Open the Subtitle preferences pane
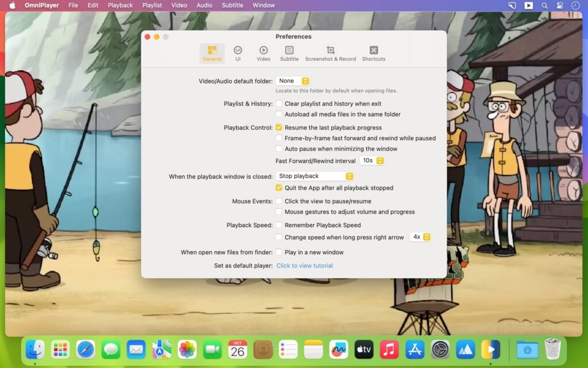 point(289,53)
